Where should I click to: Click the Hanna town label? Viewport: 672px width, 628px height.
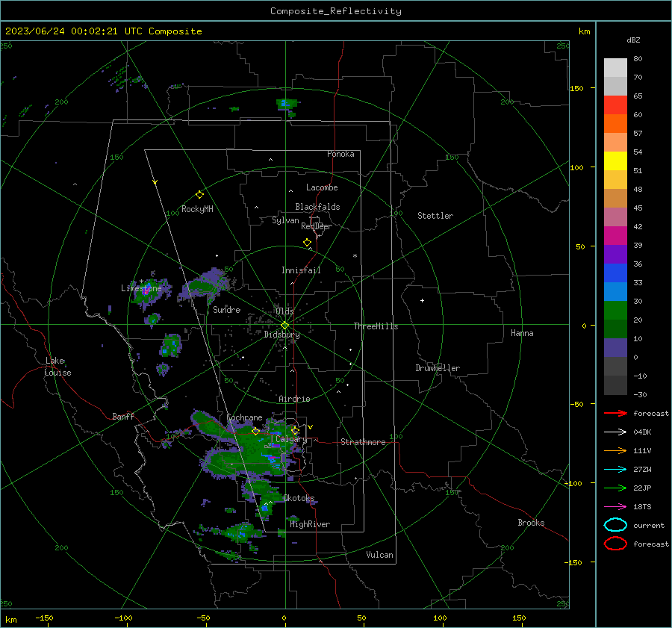(522, 333)
